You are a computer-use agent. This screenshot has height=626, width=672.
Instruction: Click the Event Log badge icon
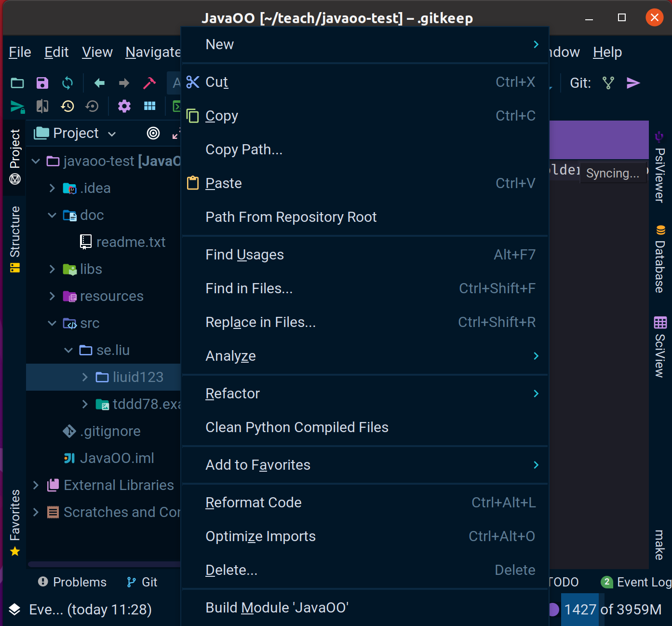coord(607,582)
